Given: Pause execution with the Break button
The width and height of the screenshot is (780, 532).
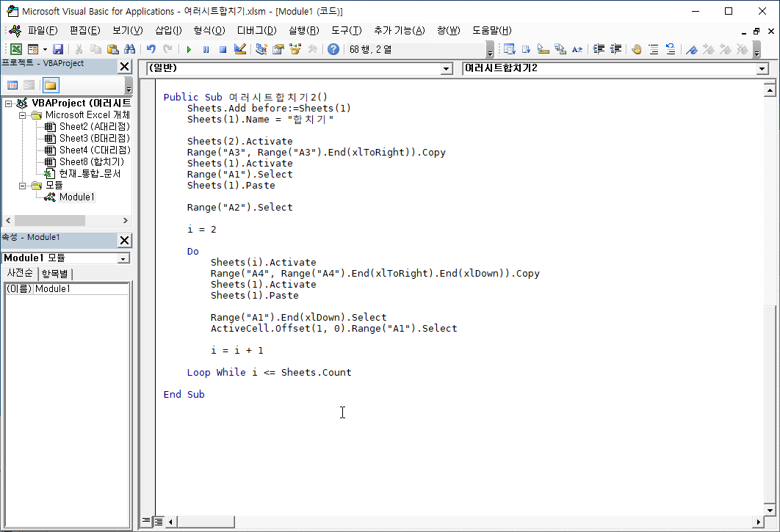Looking at the screenshot, I should 206,49.
